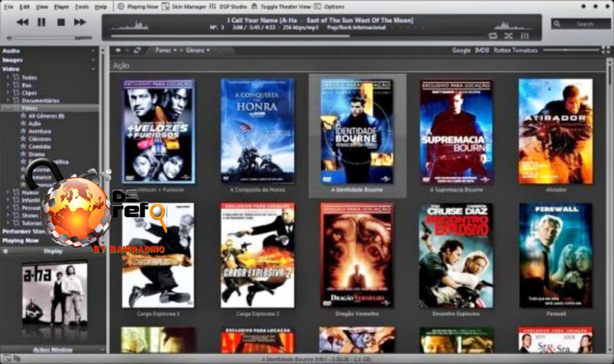Click the main vertical scrollbar
This screenshot has height=364, width=614.
tap(609, 205)
